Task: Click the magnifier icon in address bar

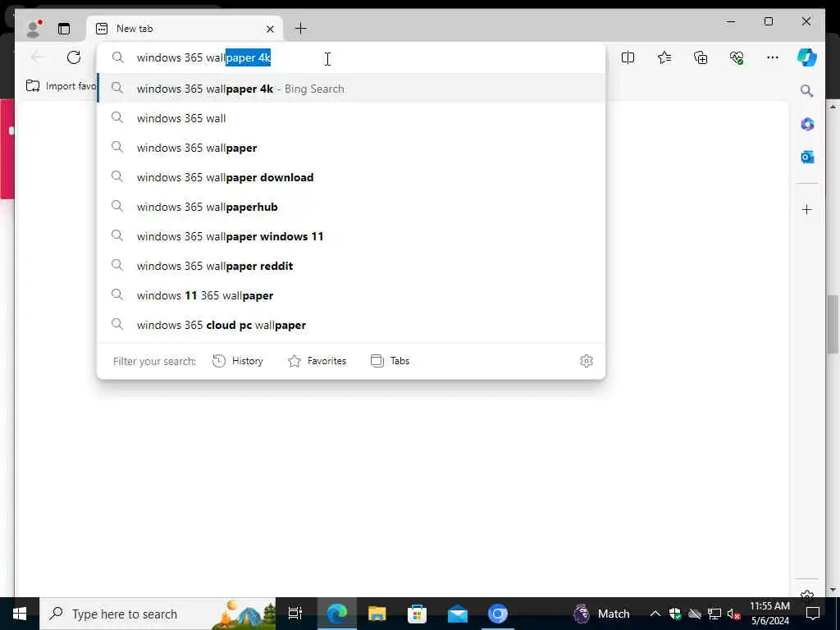Action: pos(118,57)
